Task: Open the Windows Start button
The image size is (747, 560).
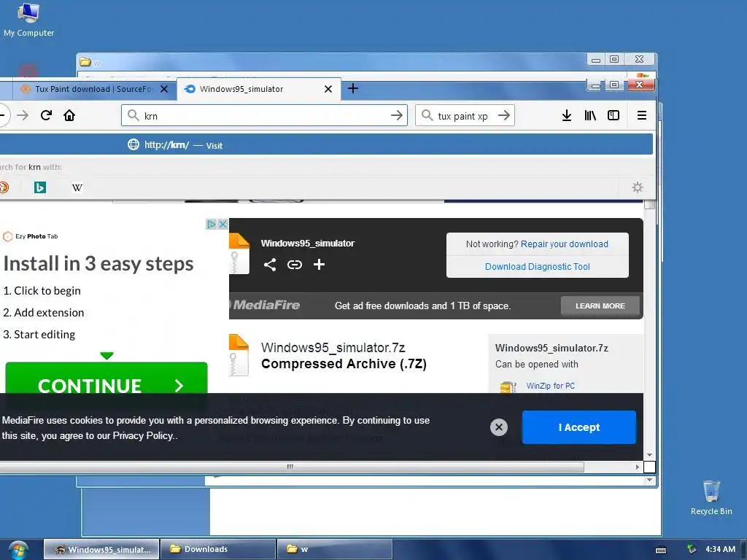Action: (18, 551)
